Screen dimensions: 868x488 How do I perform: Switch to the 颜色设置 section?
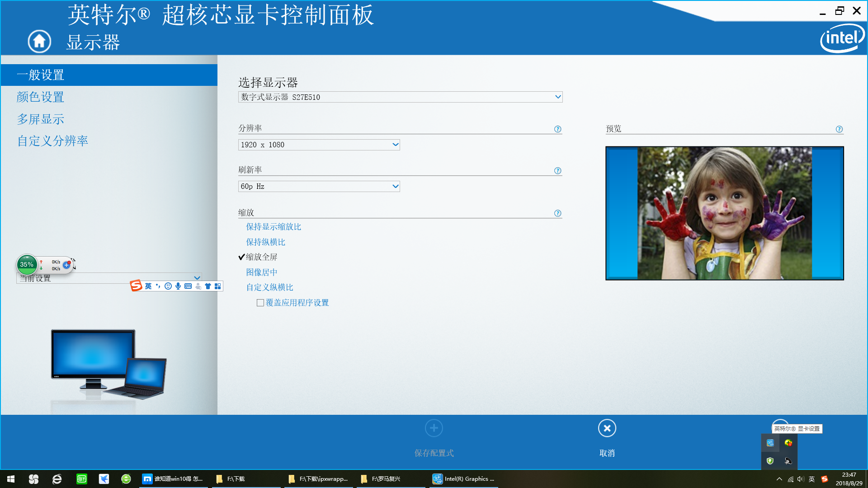(x=40, y=97)
